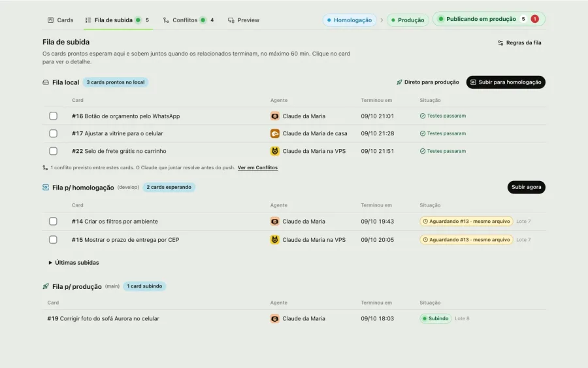Click the 3 cards prontos no local badge
This screenshot has height=368, width=588.
[x=116, y=82]
